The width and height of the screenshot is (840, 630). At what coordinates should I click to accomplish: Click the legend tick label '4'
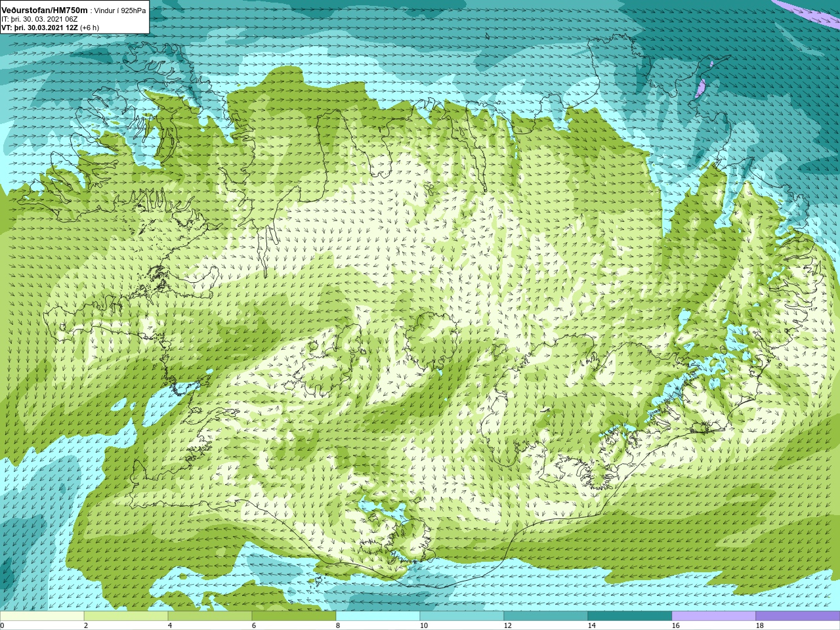pyautogui.click(x=170, y=625)
